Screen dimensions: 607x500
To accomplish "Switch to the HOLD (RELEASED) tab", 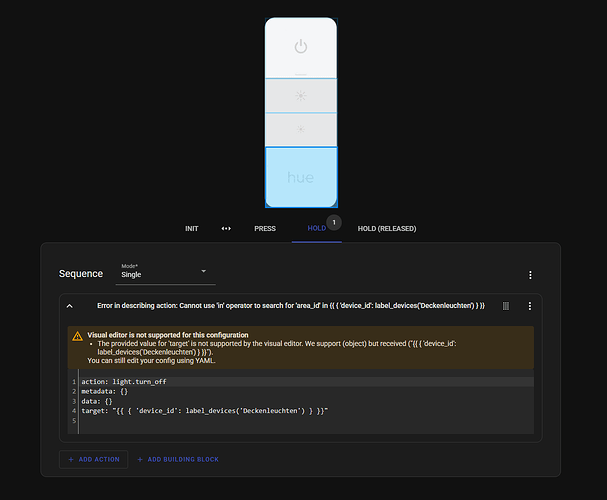I will click(x=387, y=229).
